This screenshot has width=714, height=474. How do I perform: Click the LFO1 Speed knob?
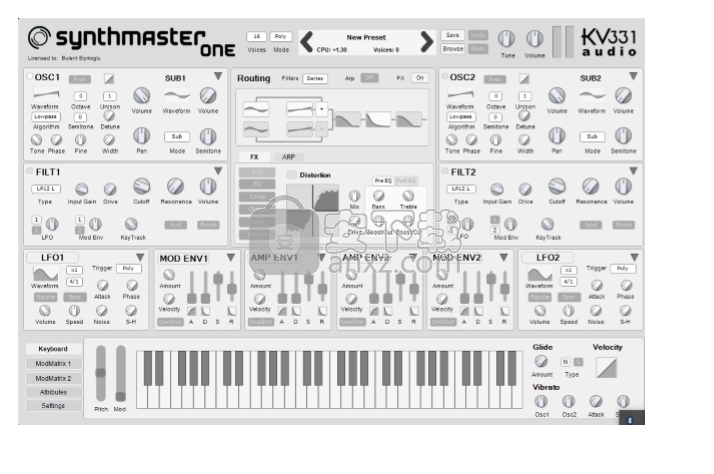[74, 311]
